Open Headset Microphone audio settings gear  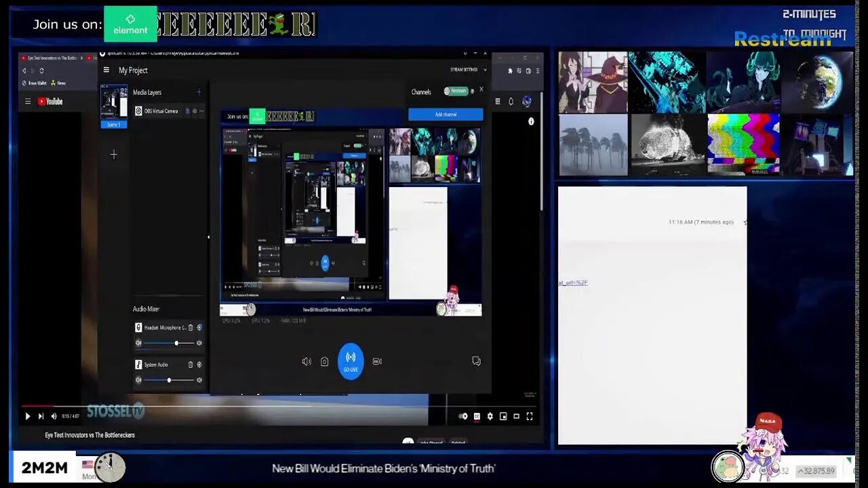coord(199,327)
